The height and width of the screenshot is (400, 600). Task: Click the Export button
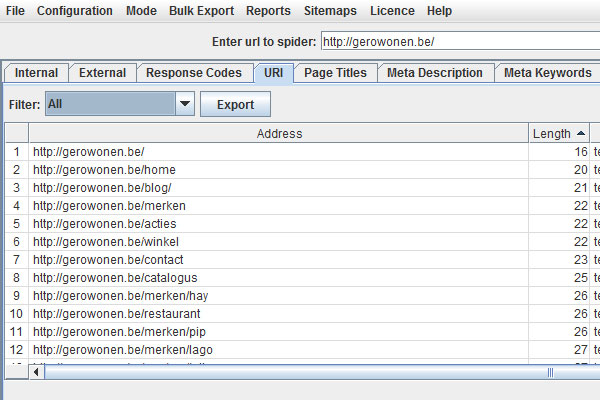(x=235, y=104)
